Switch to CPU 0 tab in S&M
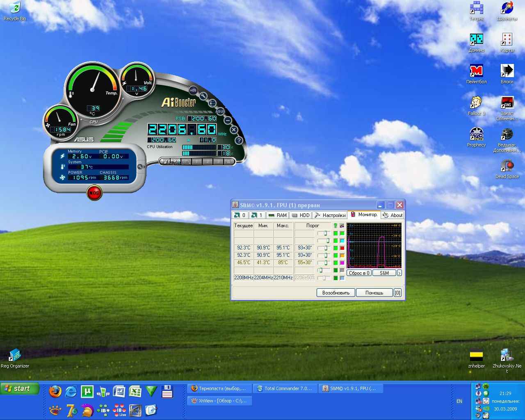The height and width of the screenshot is (420, 525). pyautogui.click(x=240, y=215)
